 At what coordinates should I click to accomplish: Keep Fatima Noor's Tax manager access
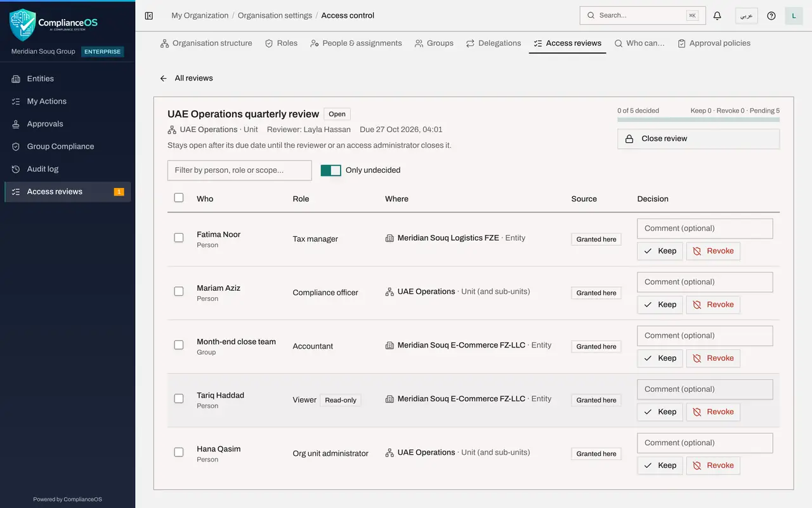click(660, 251)
